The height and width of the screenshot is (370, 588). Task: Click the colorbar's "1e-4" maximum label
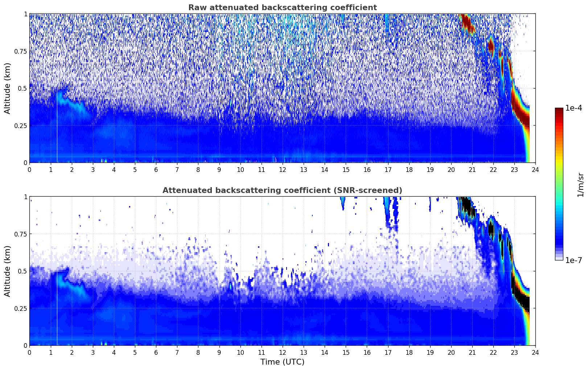click(573, 108)
